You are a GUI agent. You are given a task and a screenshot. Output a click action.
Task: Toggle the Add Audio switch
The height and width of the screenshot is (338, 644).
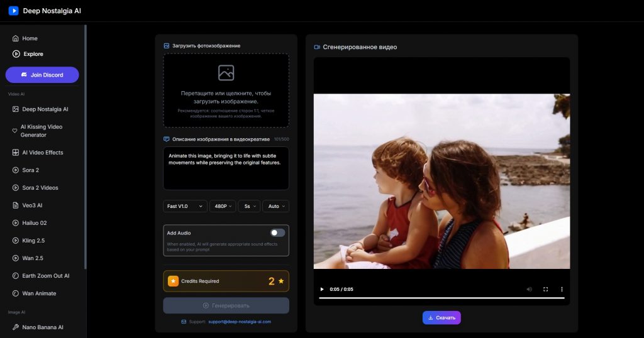277,232
